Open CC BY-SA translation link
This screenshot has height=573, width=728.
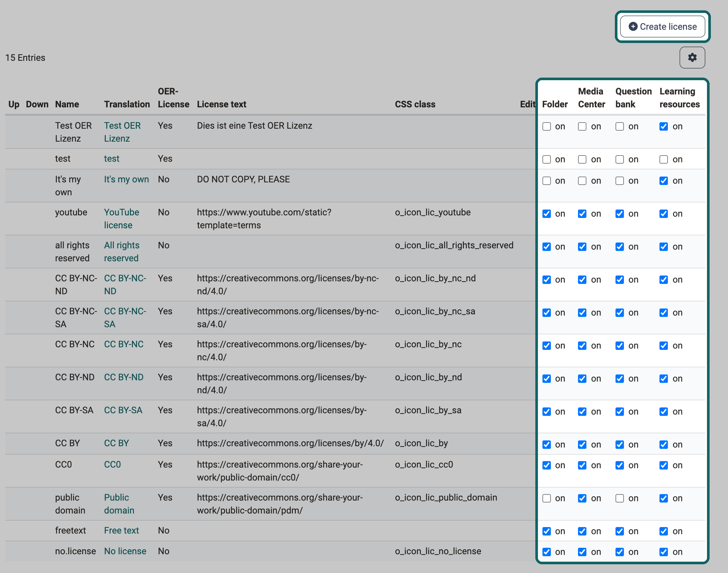(123, 410)
